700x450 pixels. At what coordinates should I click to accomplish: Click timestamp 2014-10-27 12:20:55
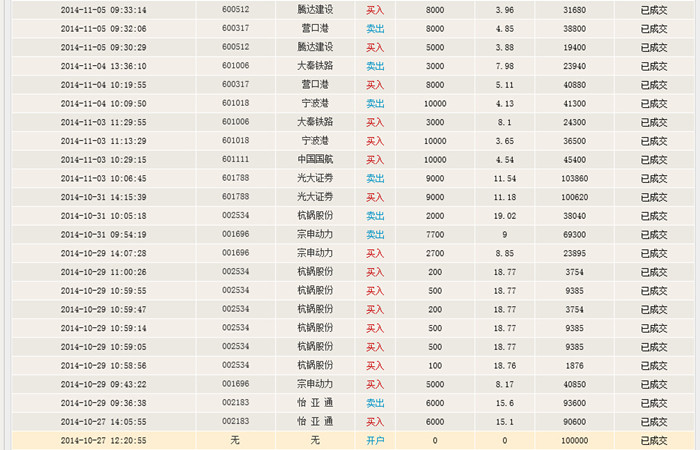pyautogui.click(x=103, y=440)
